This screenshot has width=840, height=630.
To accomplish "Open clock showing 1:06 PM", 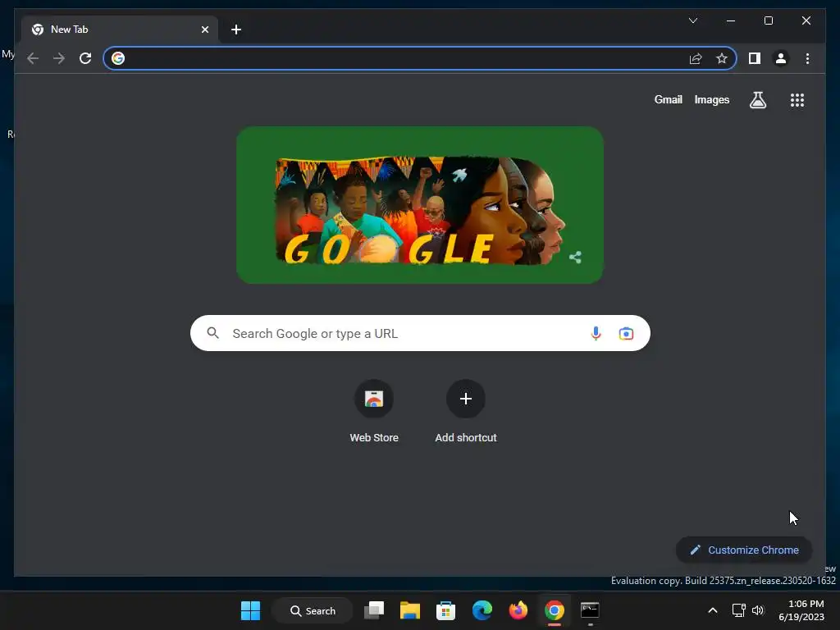I will tap(801, 610).
